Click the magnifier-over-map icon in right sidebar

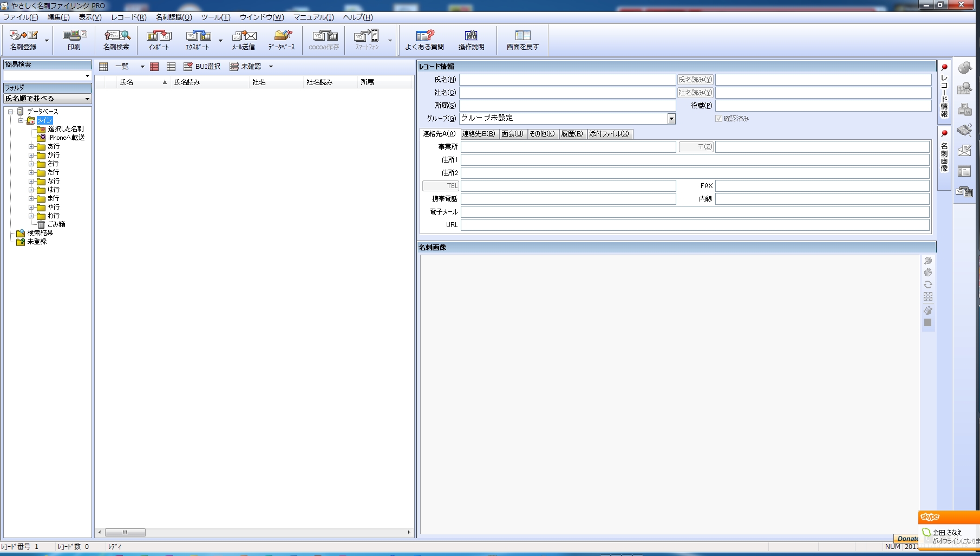coord(965,88)
